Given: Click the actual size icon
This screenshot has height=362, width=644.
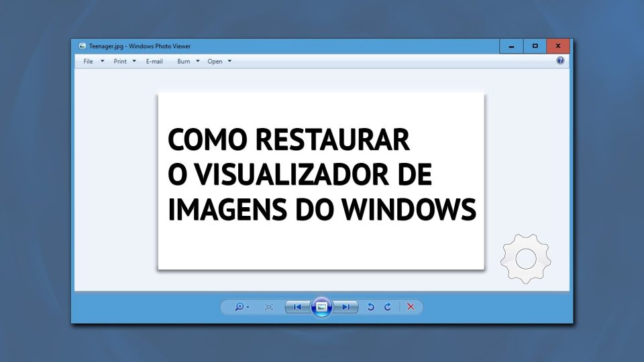Looking at the screenshot, I should pyautogui.click(x=269, y=307).
